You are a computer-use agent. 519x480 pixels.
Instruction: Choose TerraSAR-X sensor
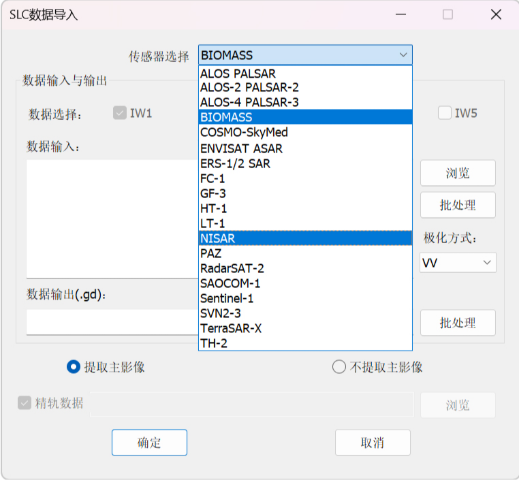(305, 328)
